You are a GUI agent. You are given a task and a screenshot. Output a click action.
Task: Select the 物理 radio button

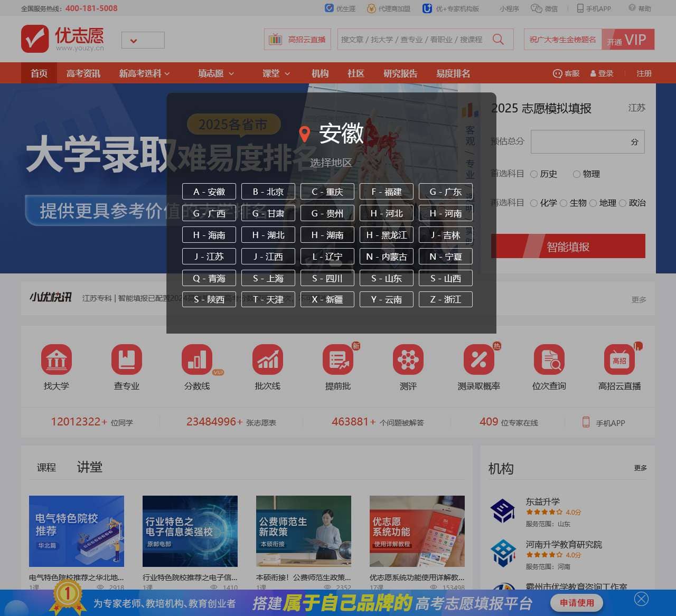point(577,174)
